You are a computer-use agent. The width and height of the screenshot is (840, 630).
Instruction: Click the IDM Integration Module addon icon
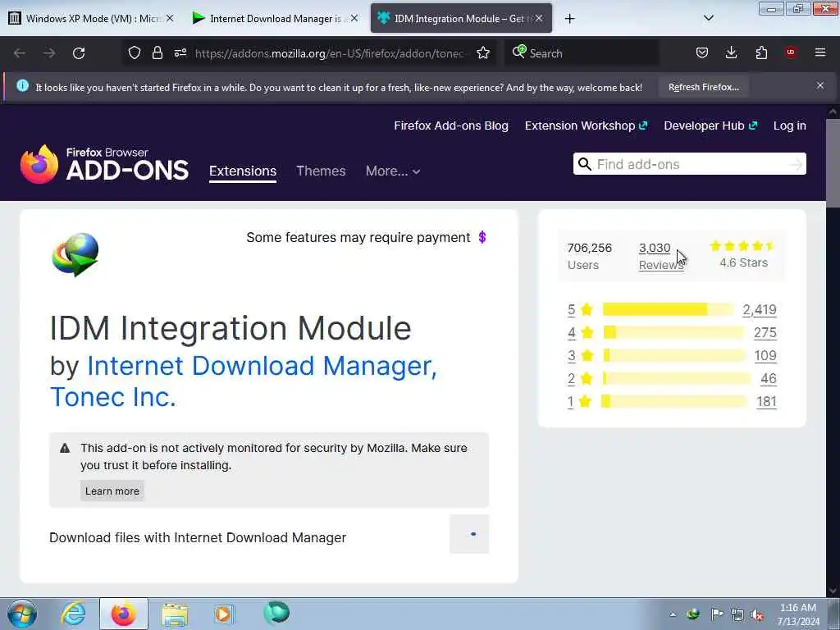coord(75,254)
